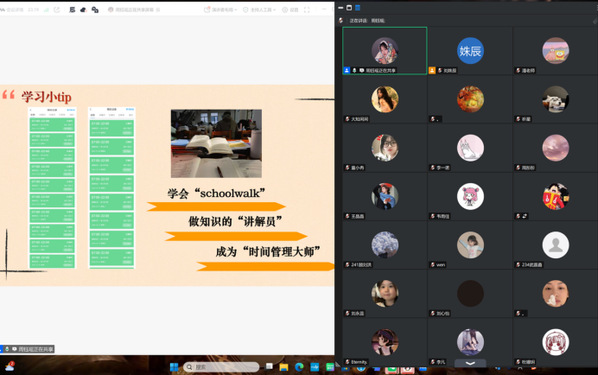Open Microsoft Edge from the taskbar
The image size is (598, 375).
(299, 367)
